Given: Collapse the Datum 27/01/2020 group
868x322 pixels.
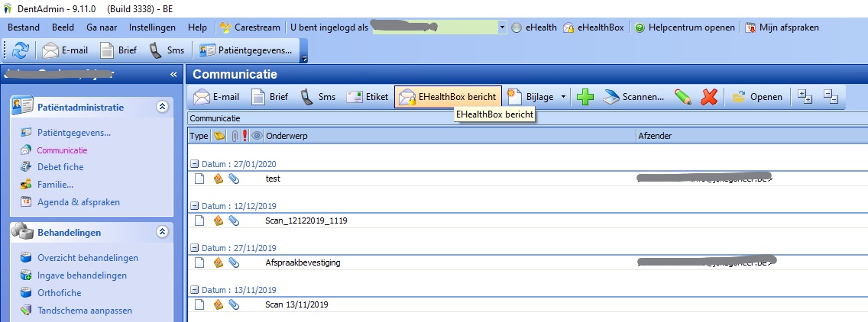Looking at the screenshot, I should (195, 163).
